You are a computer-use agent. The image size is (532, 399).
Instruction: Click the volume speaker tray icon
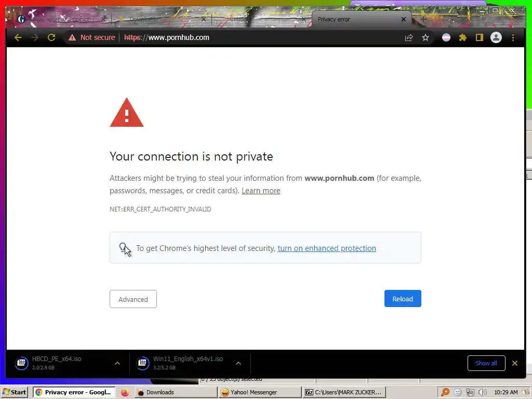[x=482, y=392]
